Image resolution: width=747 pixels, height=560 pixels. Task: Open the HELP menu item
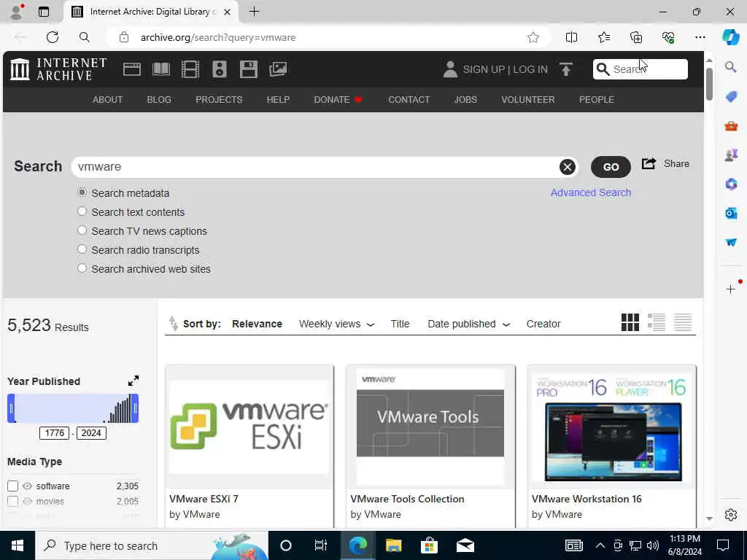coord(278,99)
